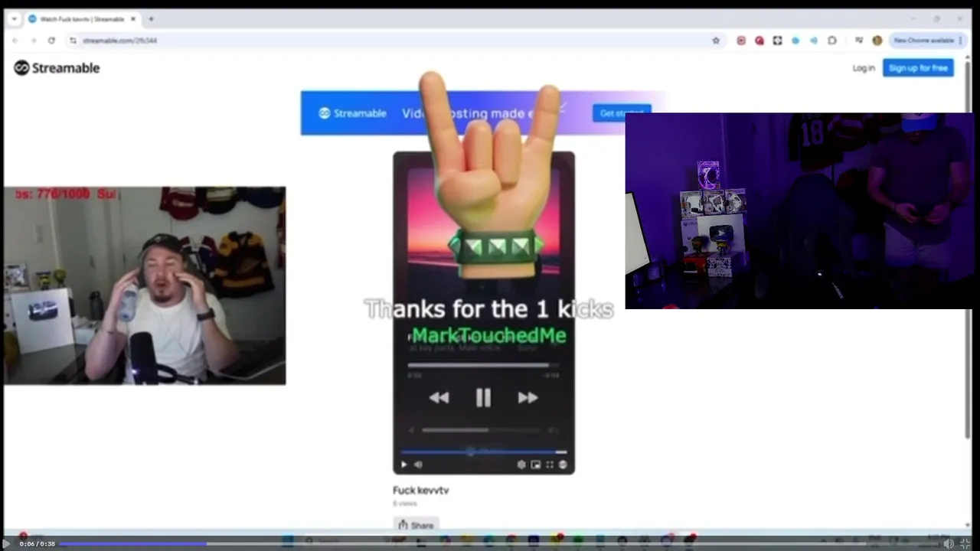Click Streamable player's blue seek bar

(x=483, y=452)
